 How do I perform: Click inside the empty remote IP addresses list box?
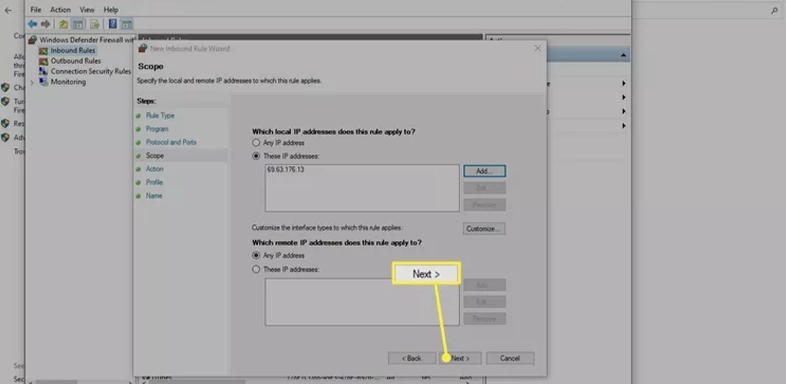click(362, 302)
